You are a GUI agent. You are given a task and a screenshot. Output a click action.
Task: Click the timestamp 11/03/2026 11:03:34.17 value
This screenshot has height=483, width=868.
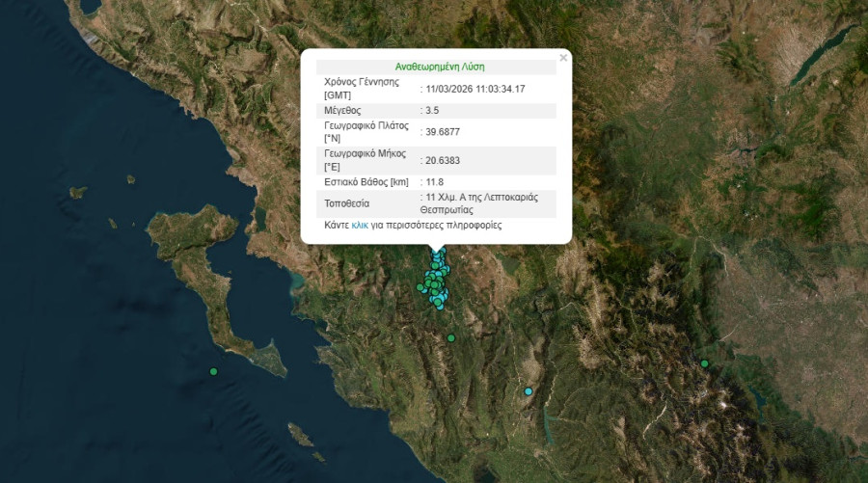pos(475,89)
